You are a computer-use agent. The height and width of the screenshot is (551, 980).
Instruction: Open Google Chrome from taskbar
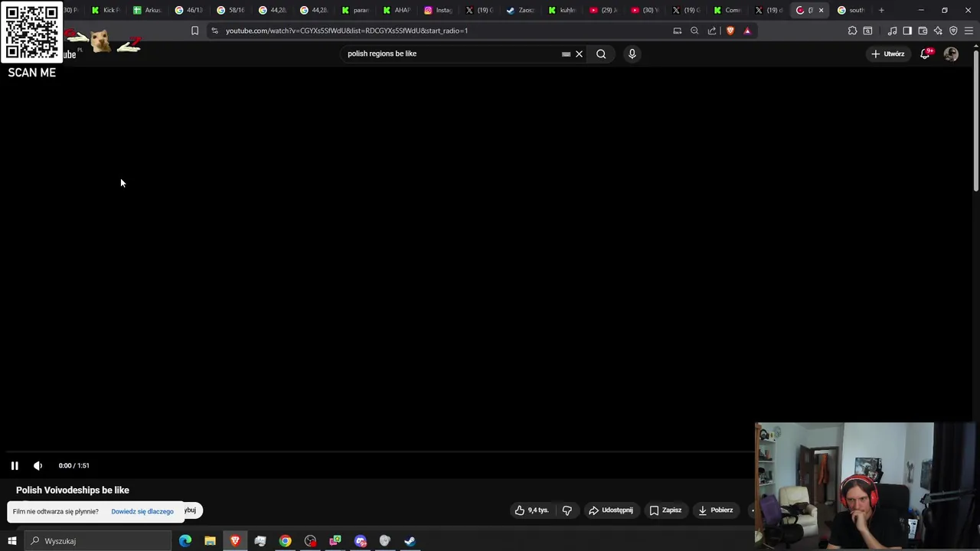tap(285, 541)
